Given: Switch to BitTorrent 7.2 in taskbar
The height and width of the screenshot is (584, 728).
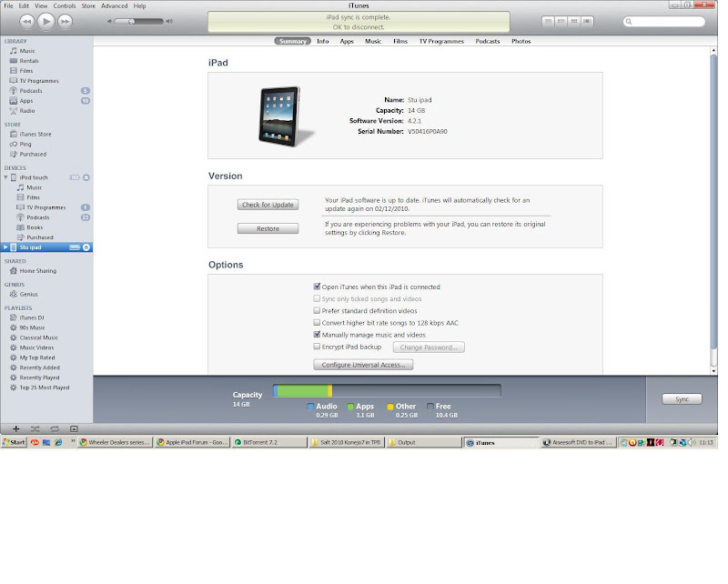Looking at the screenshot, I should (269, 442).
